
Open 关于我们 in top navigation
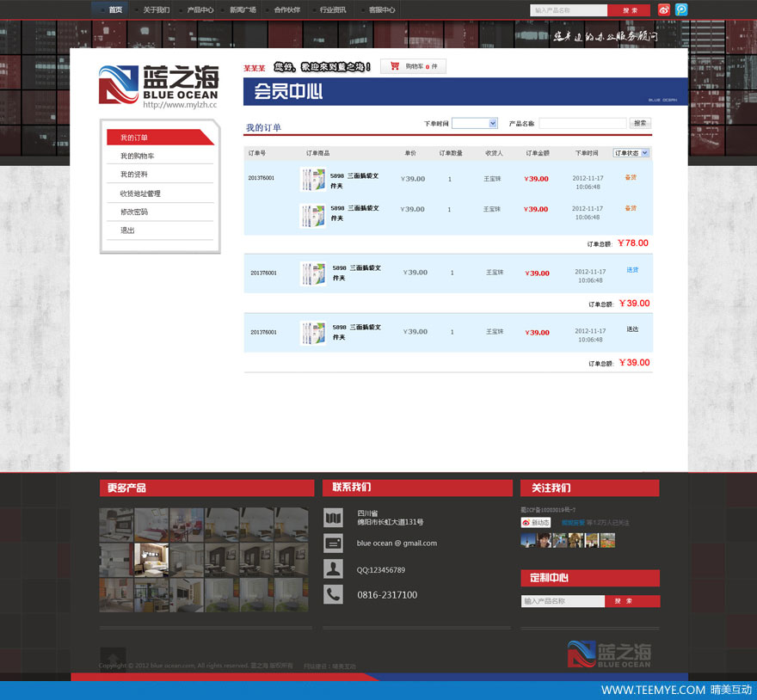coord(156,9)
